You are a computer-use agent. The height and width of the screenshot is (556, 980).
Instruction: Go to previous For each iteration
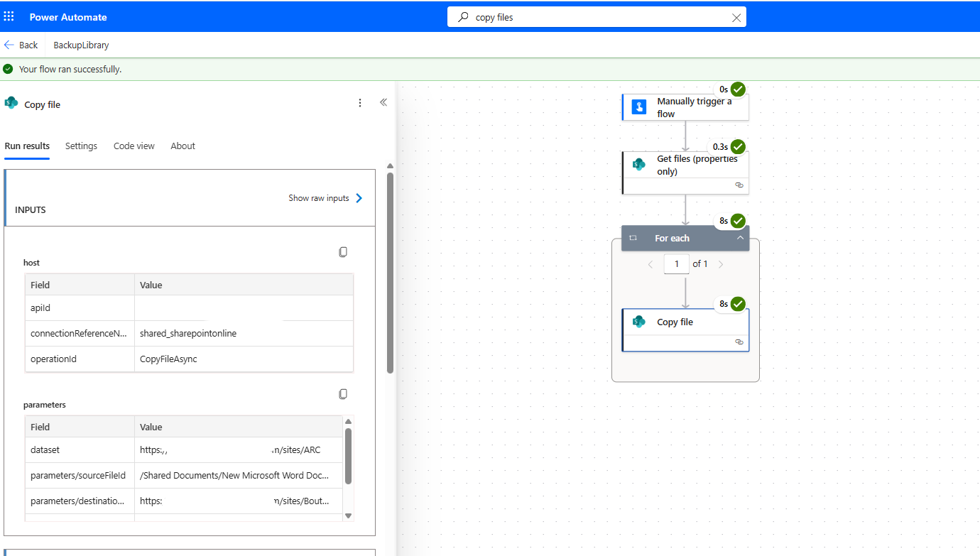pos(650,264)
